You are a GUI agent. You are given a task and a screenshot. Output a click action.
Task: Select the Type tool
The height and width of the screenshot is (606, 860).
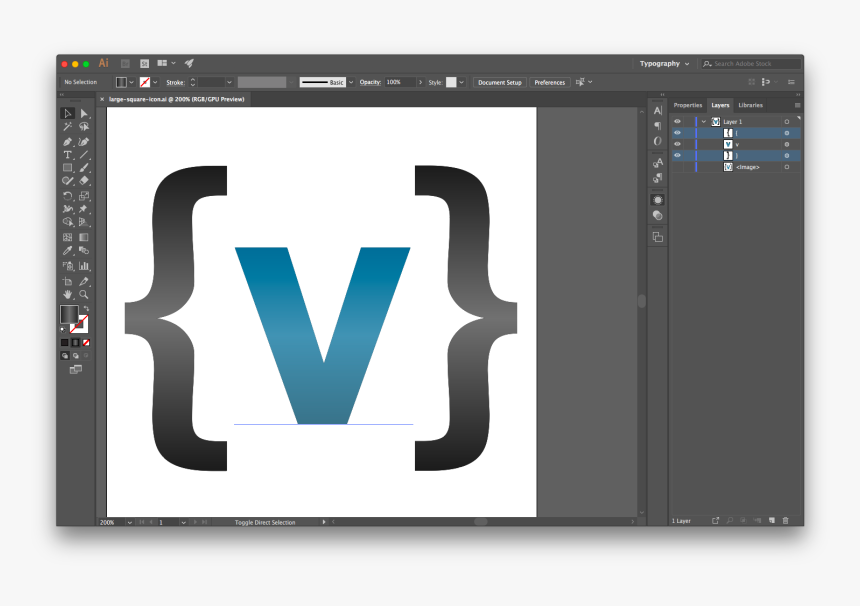(x=67, y=155)
